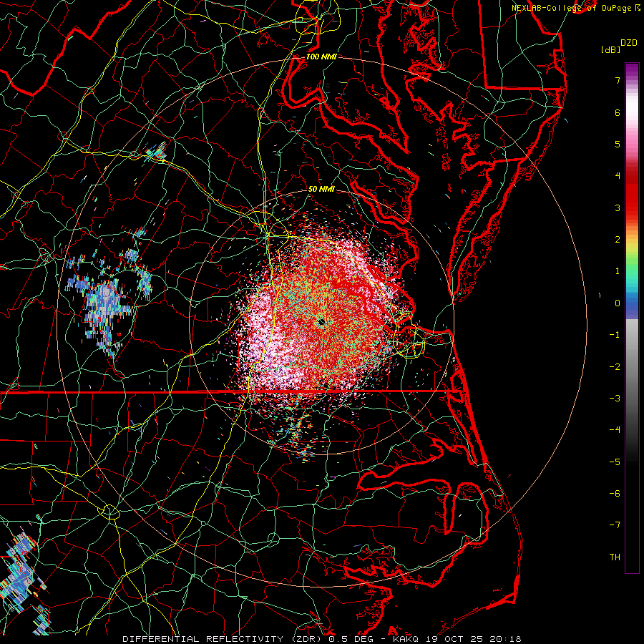Click the 100 NMI range ring label
Screen dimensions: 644x644
[x=321, y=57]
